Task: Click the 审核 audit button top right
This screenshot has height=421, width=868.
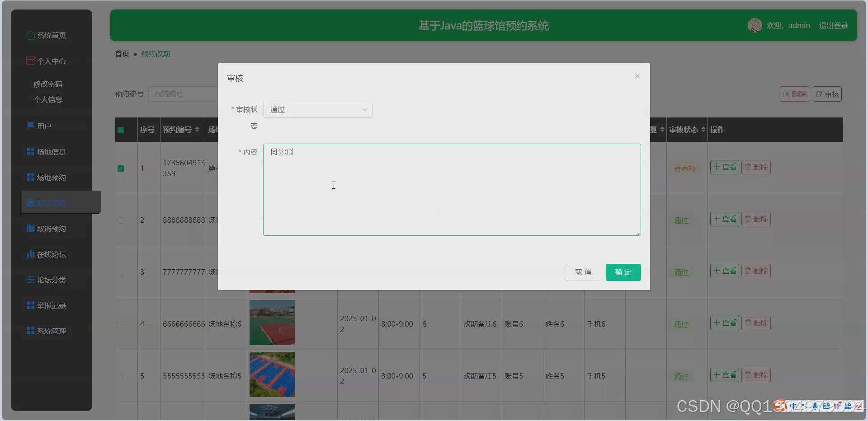Action: [827, 94]
